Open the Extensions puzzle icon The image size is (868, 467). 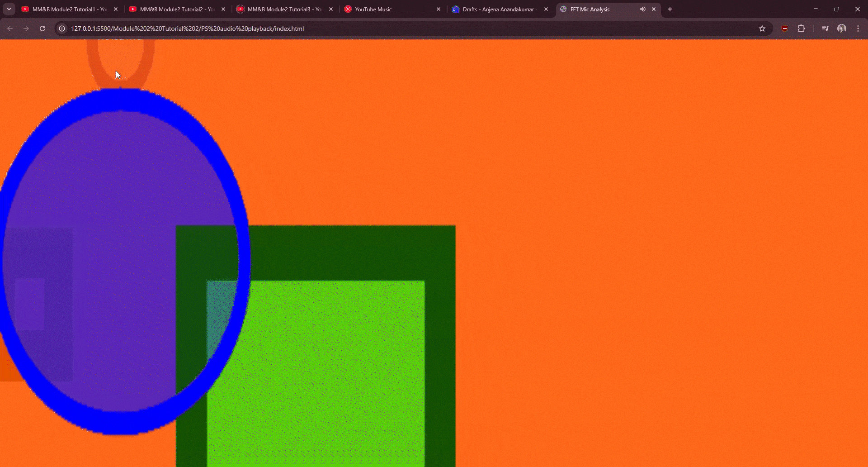click(x=802, y=28)
